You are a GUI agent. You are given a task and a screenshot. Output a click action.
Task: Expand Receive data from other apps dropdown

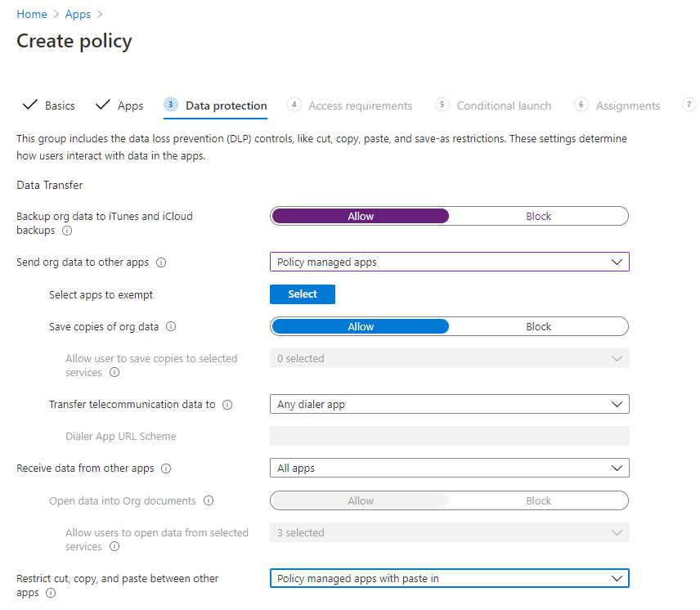point(450,468)
